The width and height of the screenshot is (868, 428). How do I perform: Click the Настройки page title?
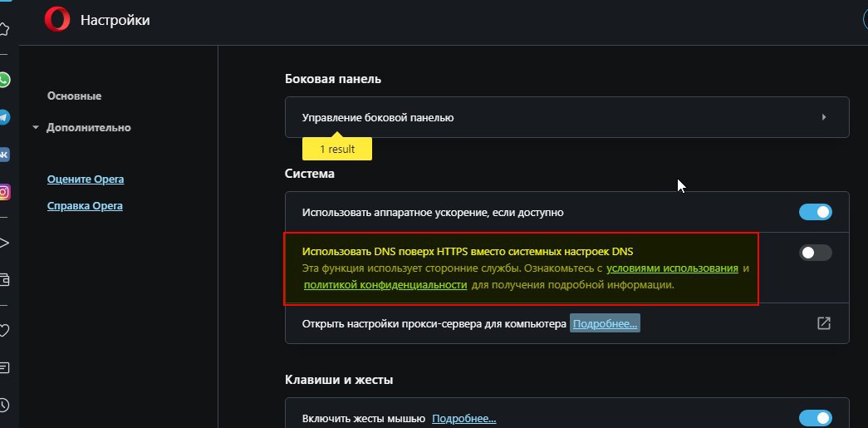coord(115,21)
